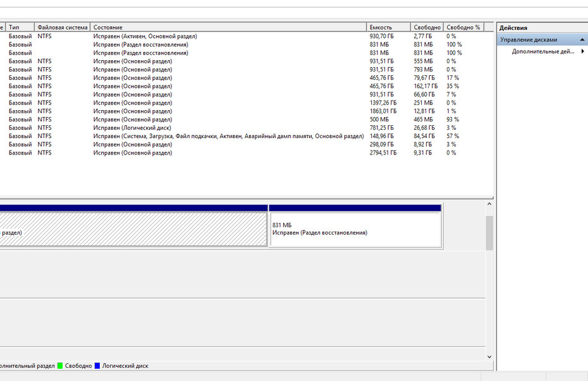Click the 35 % free percentage cell
This screenshot has width=588, height=381.
click(x=453, y=86)
